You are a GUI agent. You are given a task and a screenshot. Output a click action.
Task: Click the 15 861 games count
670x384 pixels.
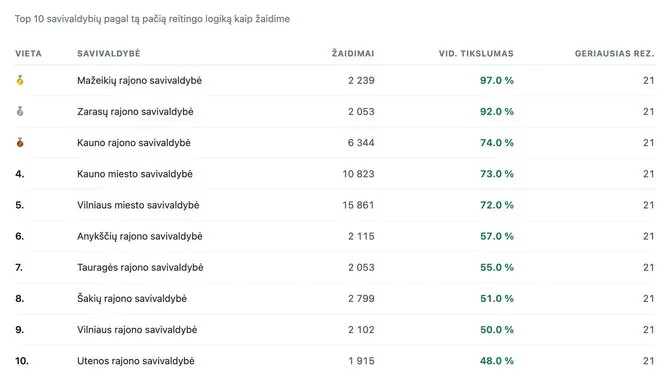(358, 205)
